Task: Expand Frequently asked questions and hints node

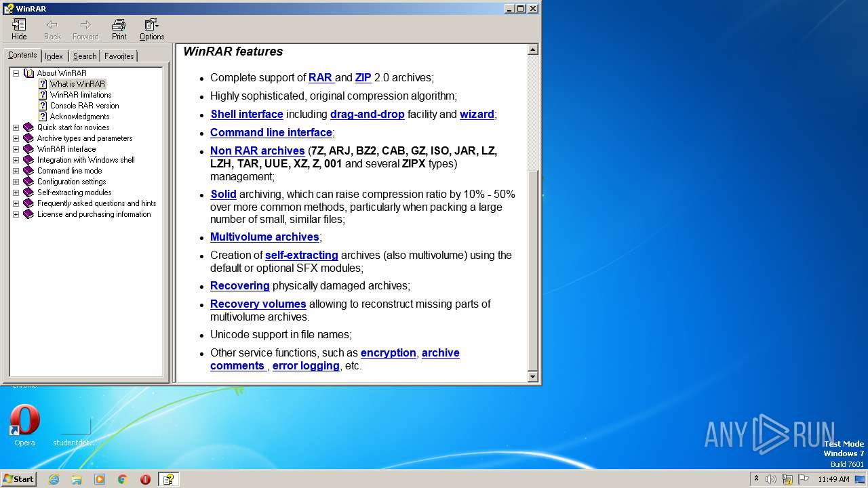Action: 16,203
